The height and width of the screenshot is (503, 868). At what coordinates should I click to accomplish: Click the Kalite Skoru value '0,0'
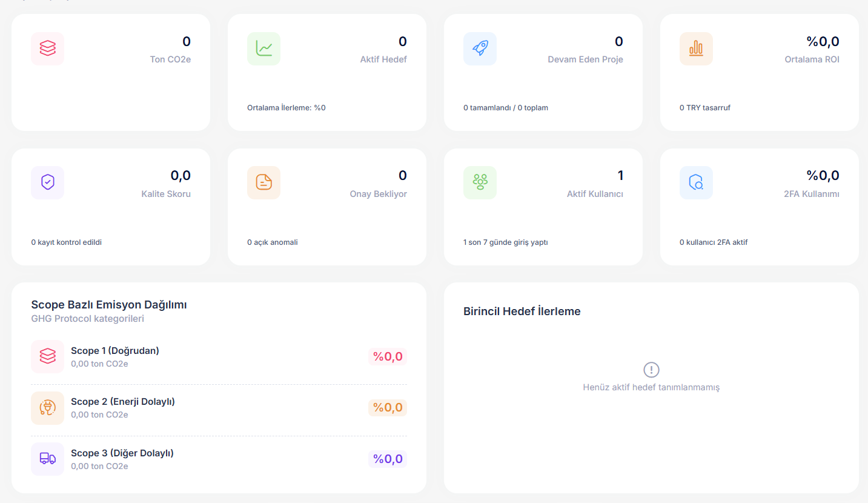(x=181, y=176)
